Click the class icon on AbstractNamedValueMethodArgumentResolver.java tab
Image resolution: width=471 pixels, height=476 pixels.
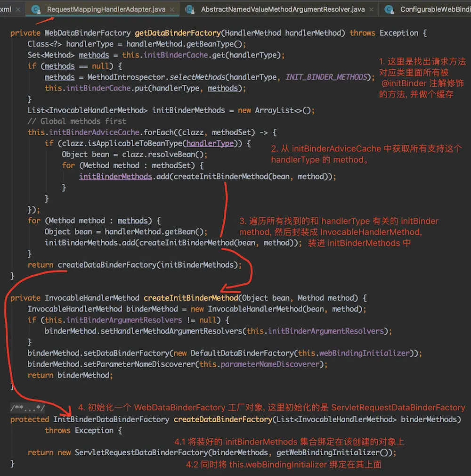[190, 9]
